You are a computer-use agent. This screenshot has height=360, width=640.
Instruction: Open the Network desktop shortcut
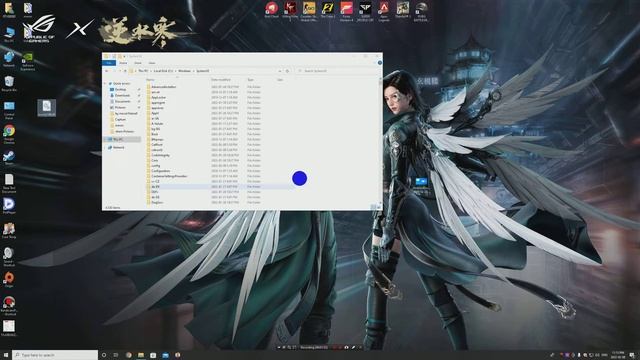[9, 59]
